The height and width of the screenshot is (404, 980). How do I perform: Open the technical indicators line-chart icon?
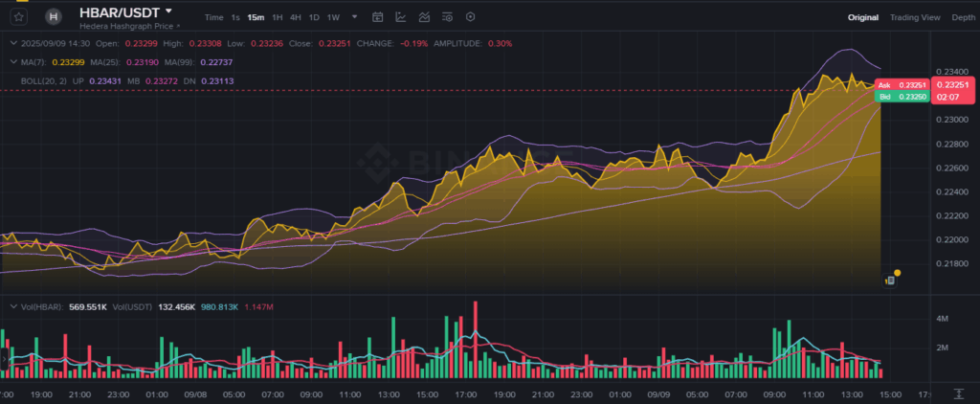[400, 17]
